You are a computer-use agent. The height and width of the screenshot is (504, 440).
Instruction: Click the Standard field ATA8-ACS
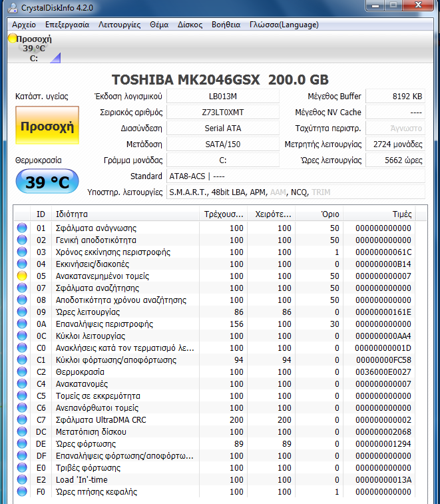tap(296, 176)
